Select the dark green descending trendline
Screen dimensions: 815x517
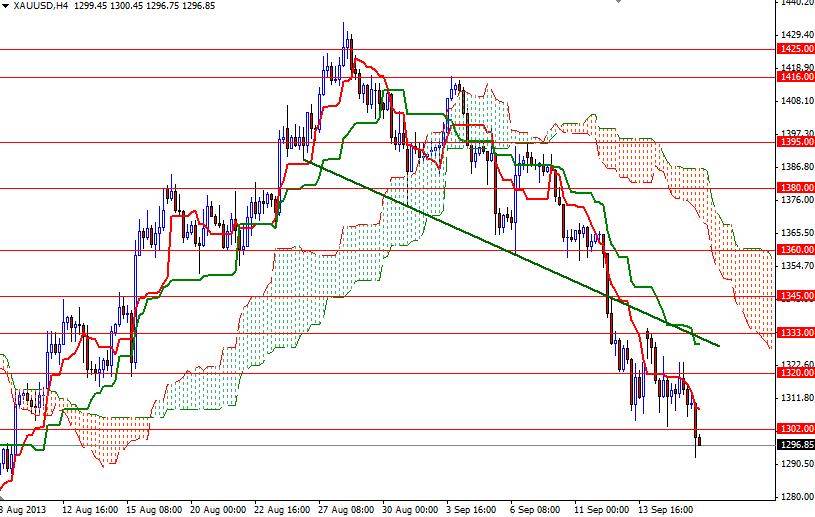tap(512, 253)
